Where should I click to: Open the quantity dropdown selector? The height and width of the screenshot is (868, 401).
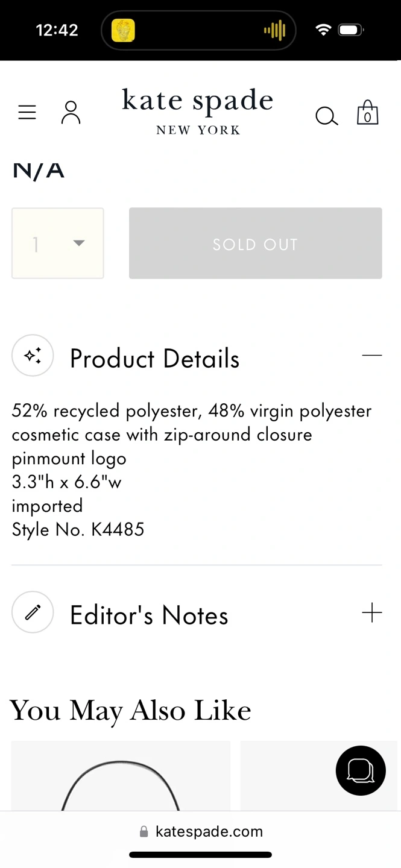click(x=58, y=244)
